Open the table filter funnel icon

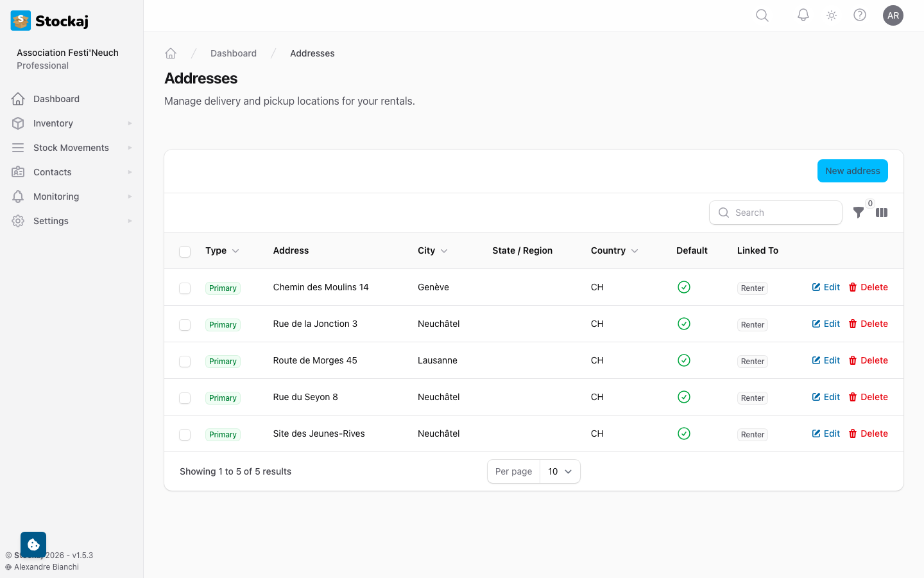point(859,213)
